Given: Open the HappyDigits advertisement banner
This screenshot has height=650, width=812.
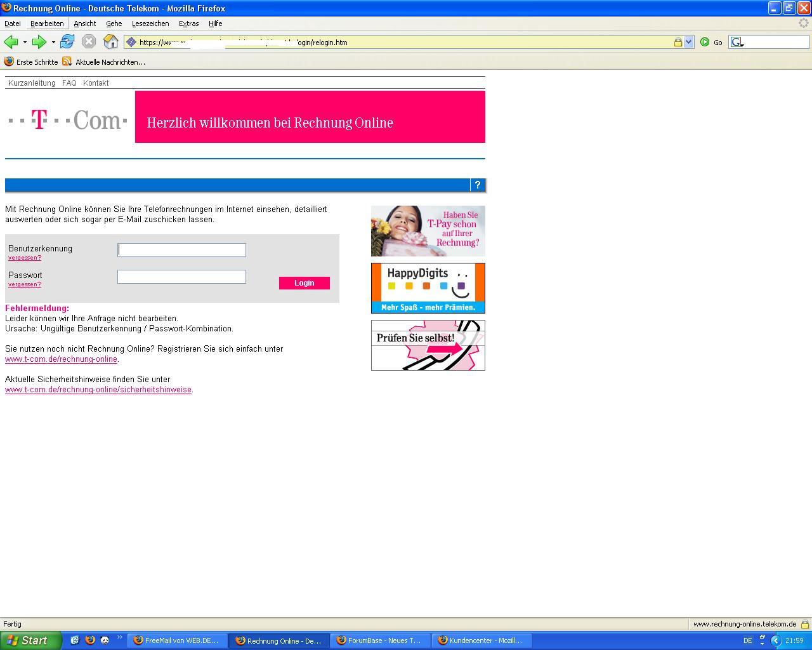Looking at the screenshot, I should [428, 288].
